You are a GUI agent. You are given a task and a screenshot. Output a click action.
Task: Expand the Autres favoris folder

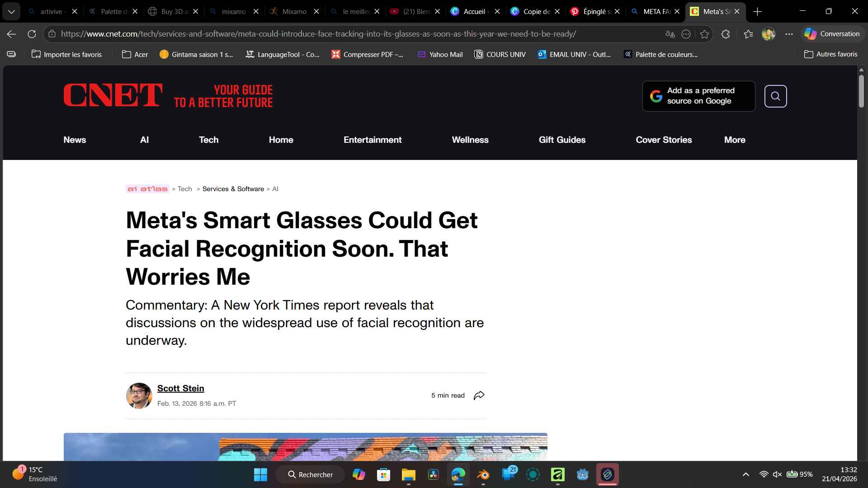(x=831, y=54)
